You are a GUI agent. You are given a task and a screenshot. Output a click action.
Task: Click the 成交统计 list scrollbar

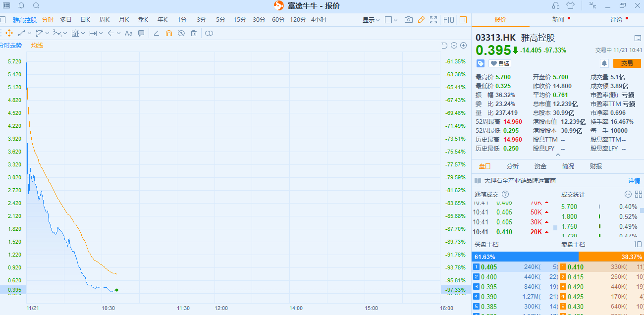tap(642, 210)
